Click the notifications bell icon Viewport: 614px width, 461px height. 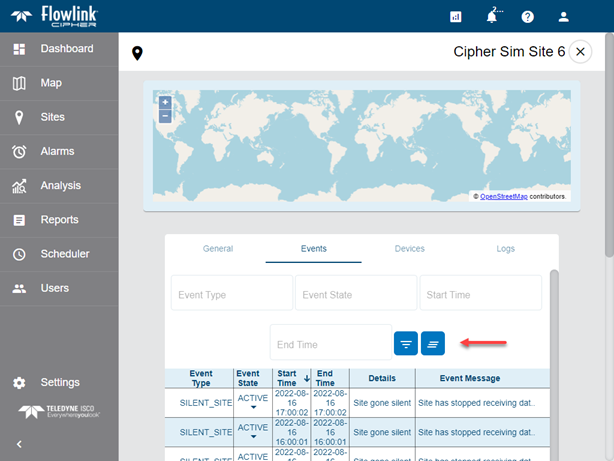click(x=491, y=17)
